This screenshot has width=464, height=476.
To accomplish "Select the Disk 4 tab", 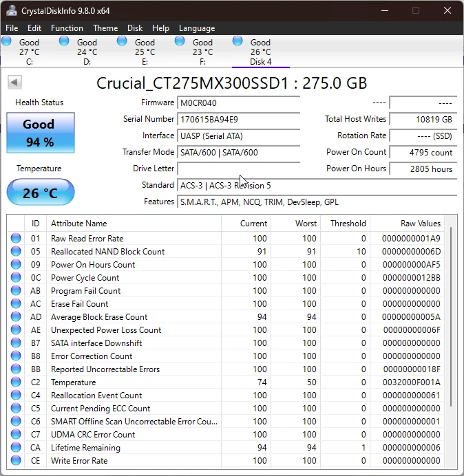I will pos(260,52).
